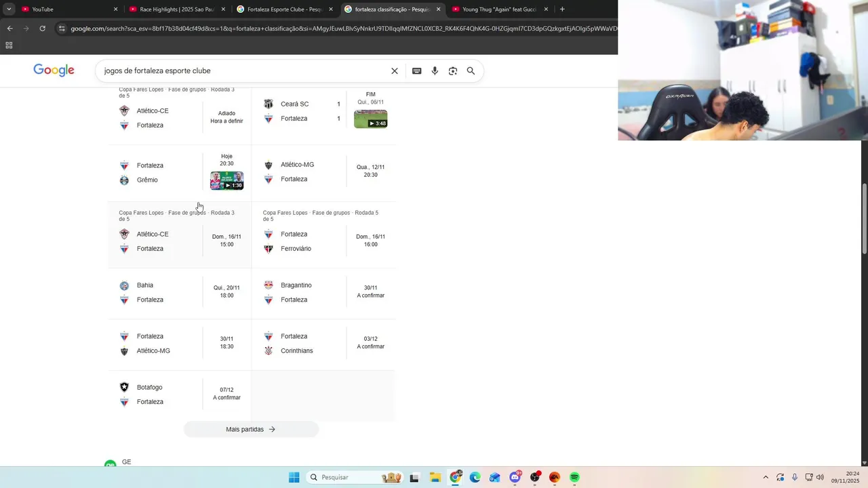Viewport: 868px width, 488px height.
Task: Clear the Google search box text
Action: click(395, 71)
